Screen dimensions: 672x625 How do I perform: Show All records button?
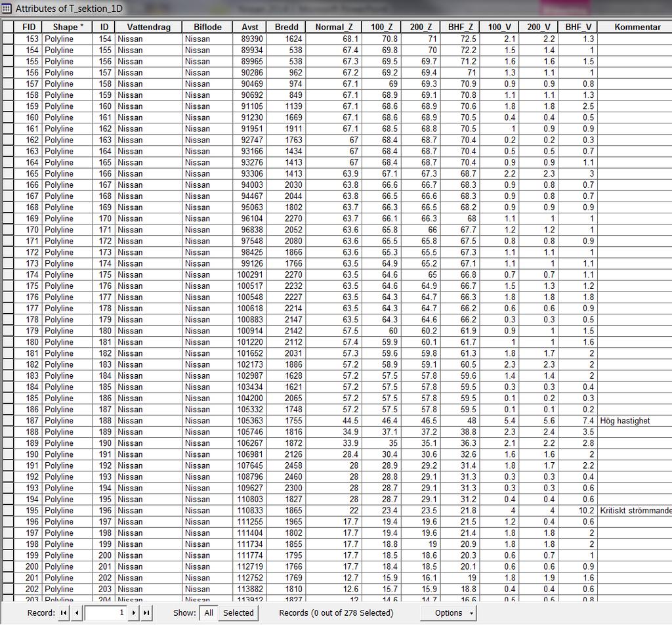pos(209,613)
